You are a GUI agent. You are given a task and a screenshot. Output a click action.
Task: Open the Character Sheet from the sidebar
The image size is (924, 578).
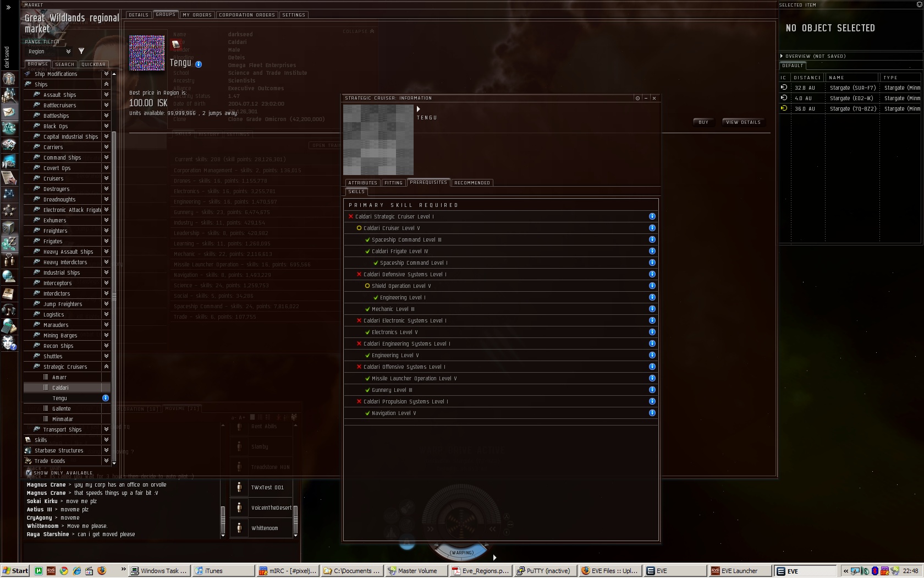tap(9, 78)
